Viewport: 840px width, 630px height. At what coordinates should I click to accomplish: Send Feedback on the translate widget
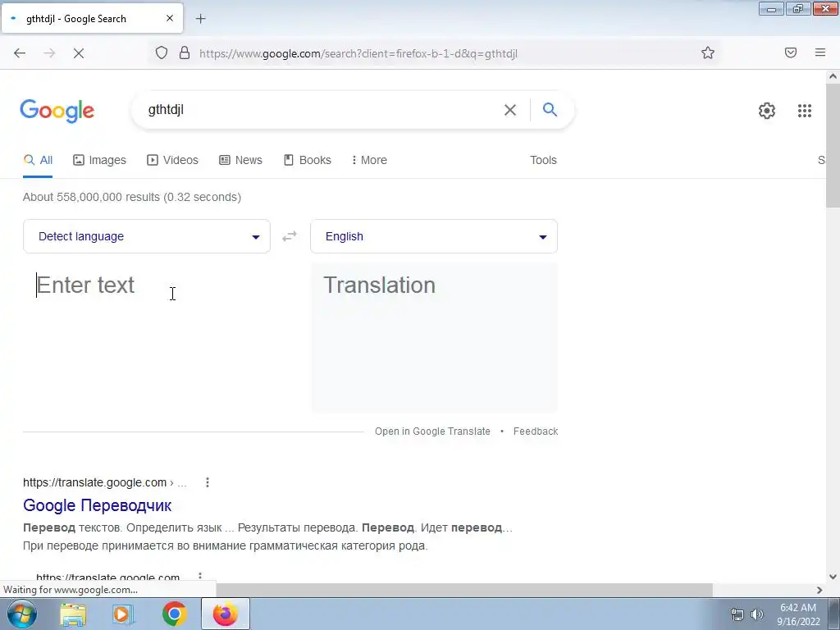coord(535,431)
